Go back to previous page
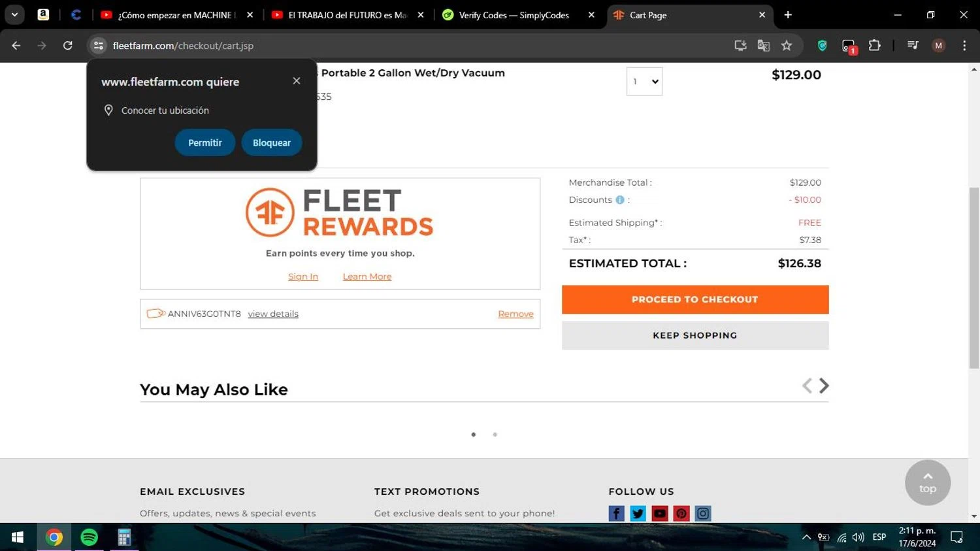980x551 pixels. coord(16,45)
